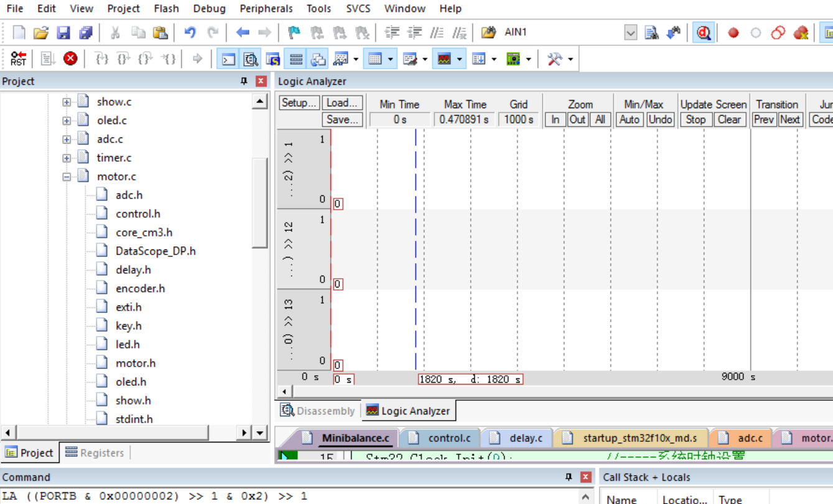Open the AIN1 find combo dropdown
Image resolution: width=833 pixels, height=504 pixels.
631,32
